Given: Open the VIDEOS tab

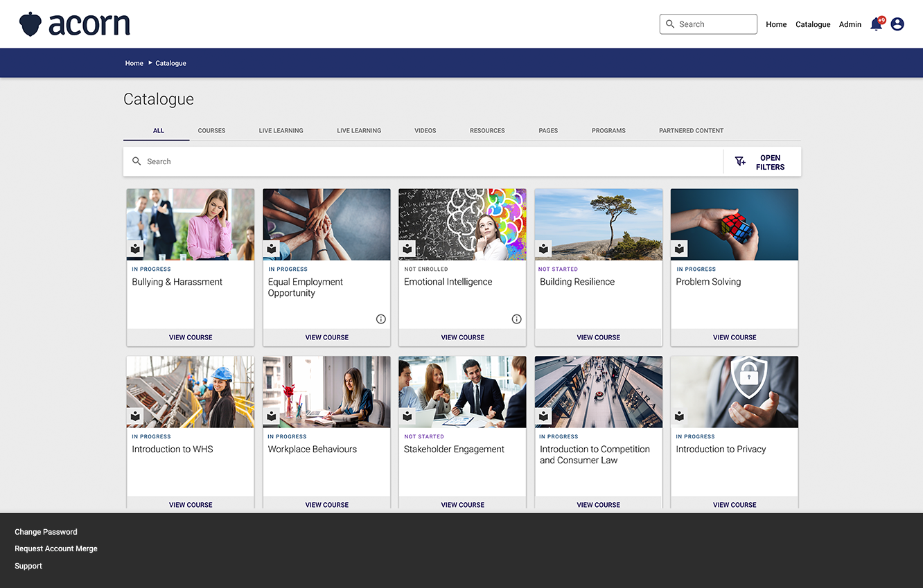Looking at the screenshot, I should (x=425, y=130).
